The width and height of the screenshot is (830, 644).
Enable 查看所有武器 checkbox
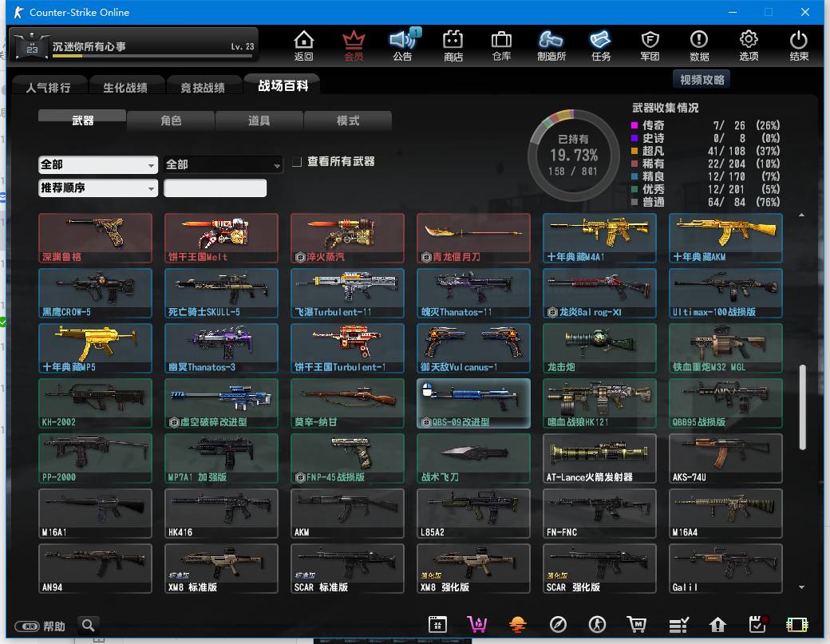coord(297,162)
